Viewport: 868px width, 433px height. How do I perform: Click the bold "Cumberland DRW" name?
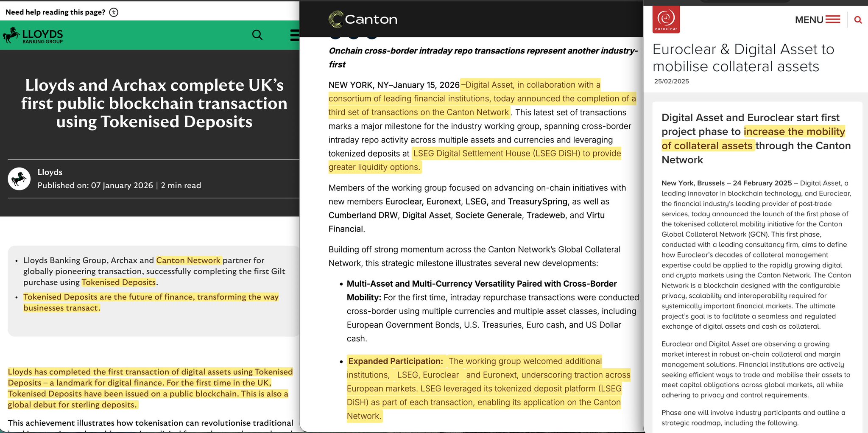[x=363, y=215]
